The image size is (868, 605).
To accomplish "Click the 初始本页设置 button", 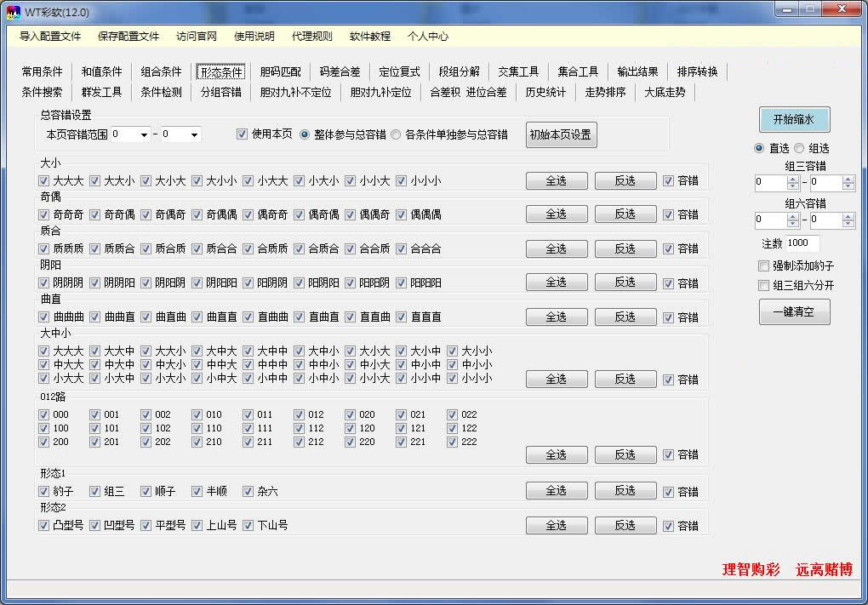I will coord(561,134).
